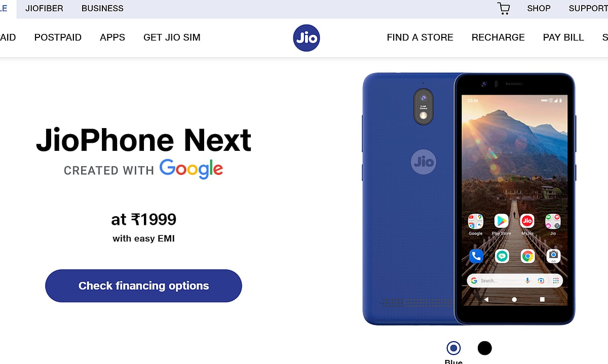Open the APPS menu item
The height and width of the screenshot is (364, 608).
[112, 37]
